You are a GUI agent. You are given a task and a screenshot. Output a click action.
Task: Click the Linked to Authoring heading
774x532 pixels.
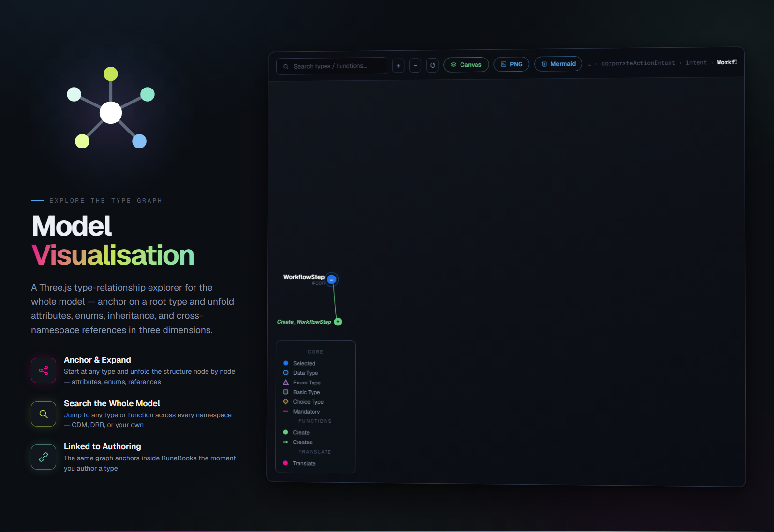(103, 446)
